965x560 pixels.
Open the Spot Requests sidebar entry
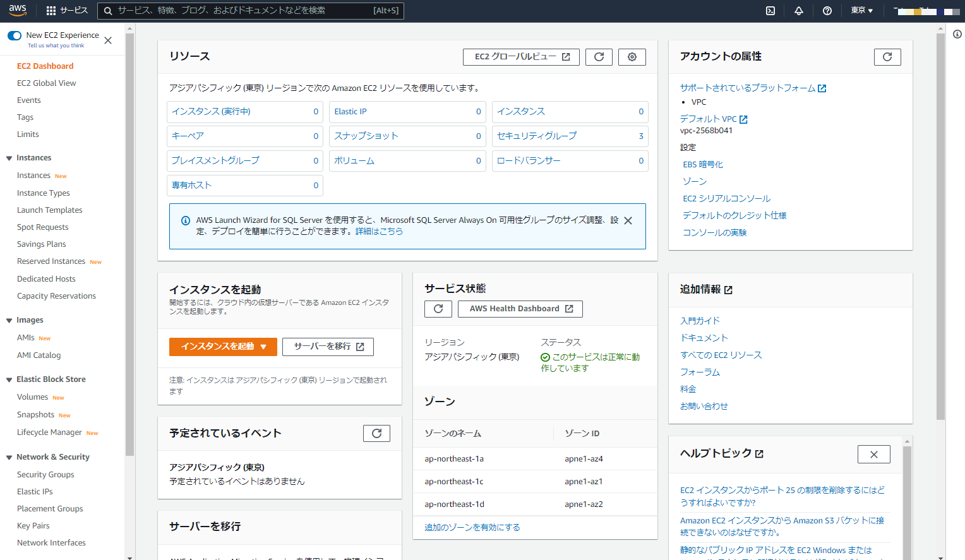coord(42,227)
